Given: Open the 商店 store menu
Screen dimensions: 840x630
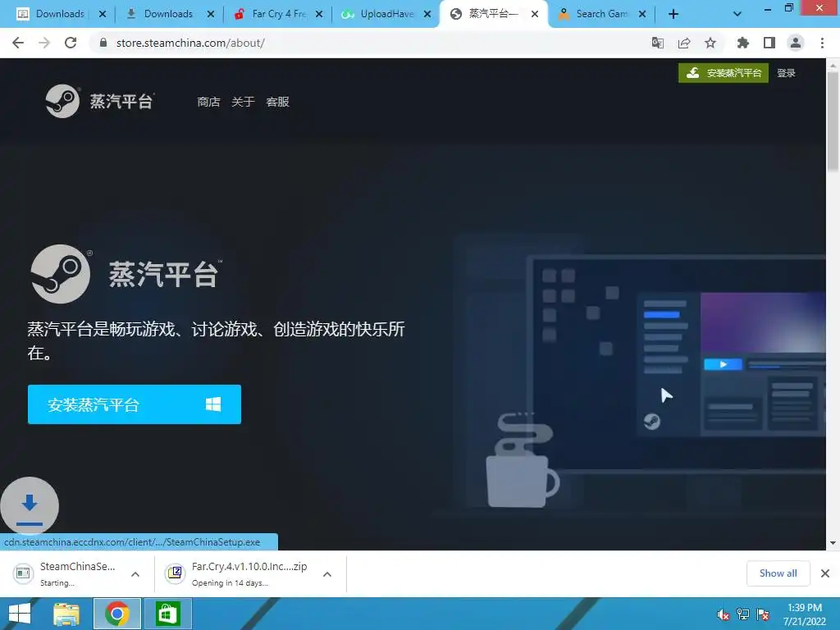Looking at the screenshot, I should coord(208,102).
